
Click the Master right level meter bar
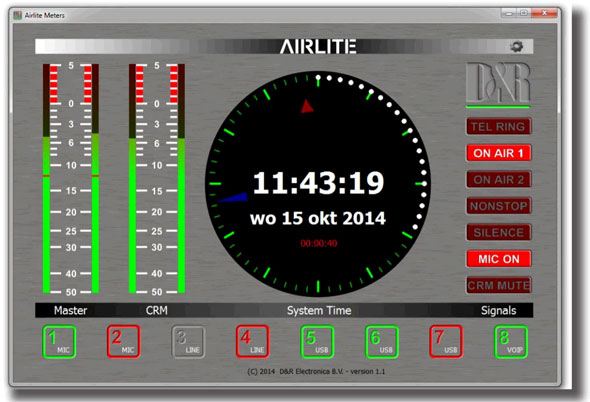pyautogui.click(x=95, y=178)
